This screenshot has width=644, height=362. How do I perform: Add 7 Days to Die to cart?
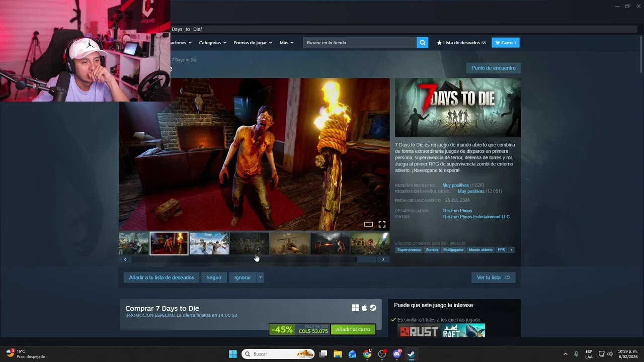pyautogui.click(x=353, y=330)
